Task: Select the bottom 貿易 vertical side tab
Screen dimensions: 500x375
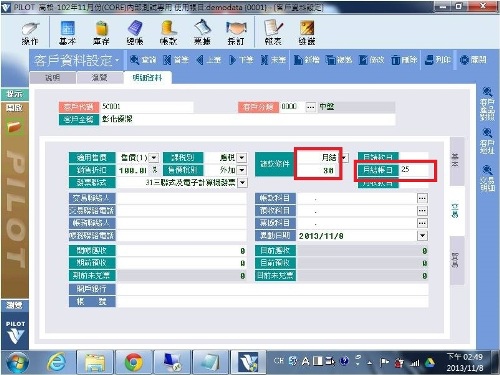Action: [x=457, y=260]
